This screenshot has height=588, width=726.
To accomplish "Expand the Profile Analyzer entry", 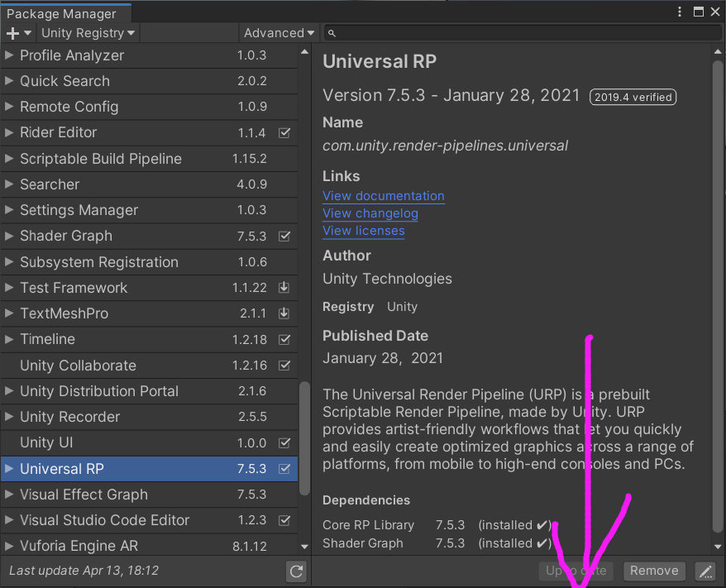I will [x=8, y=55].
